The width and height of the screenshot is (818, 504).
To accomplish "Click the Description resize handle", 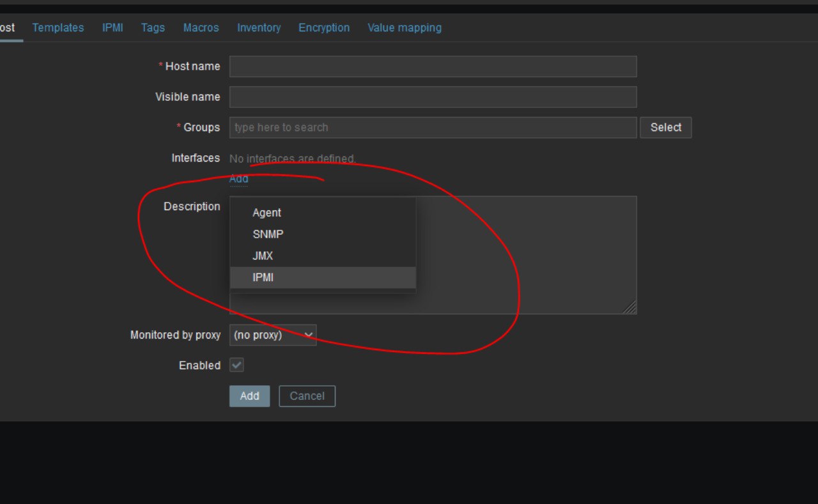I will tap(630, 307).
